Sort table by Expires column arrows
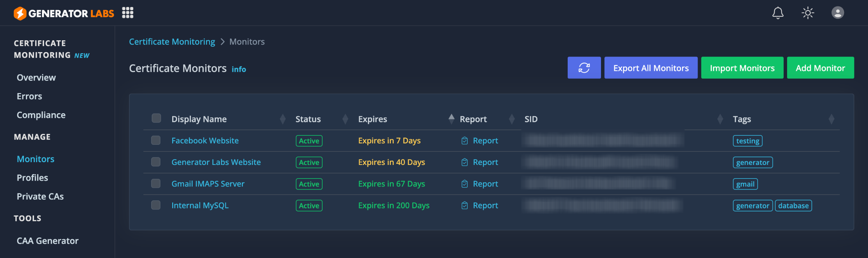This screenshot has width=868, height=258. [451, 119]
